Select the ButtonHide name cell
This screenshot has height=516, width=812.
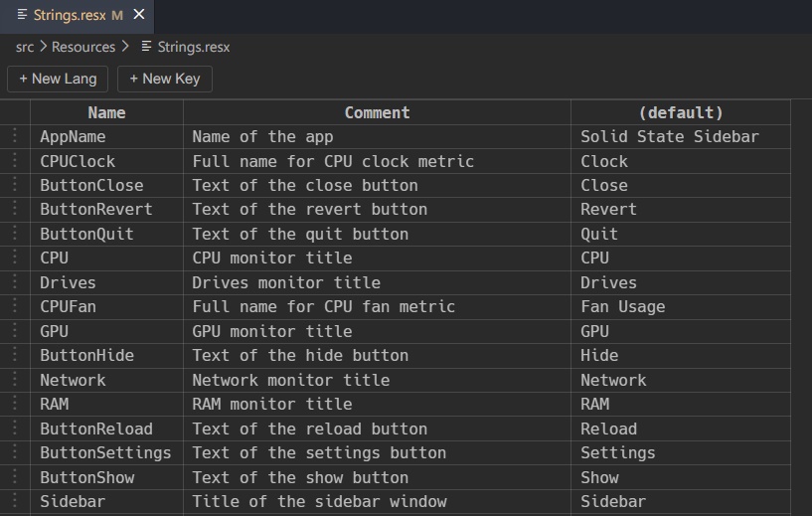coord(106,356)
